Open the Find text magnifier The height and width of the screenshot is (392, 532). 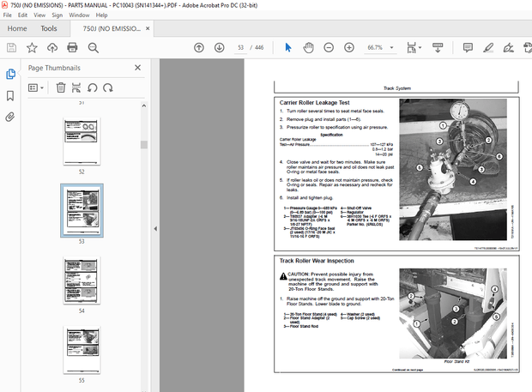[93, 48]
